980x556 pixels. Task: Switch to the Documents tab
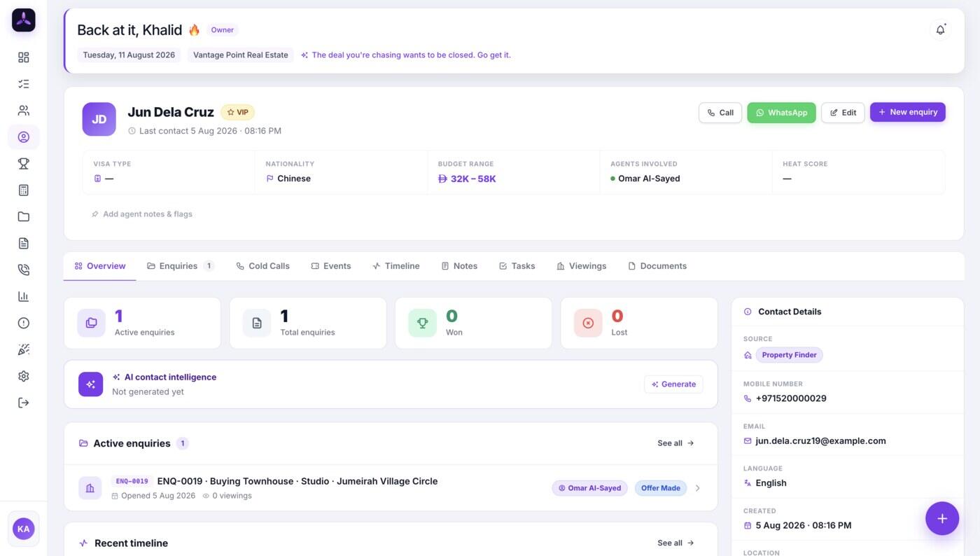pos(657,266)
